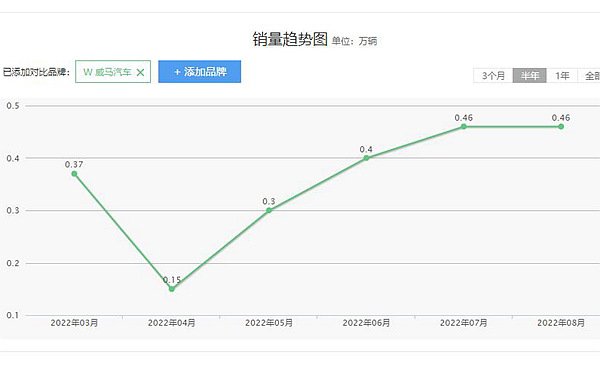Click the 0.5 y-axis value
This screenshot has height=380, width=600.
tap(13, 106)
